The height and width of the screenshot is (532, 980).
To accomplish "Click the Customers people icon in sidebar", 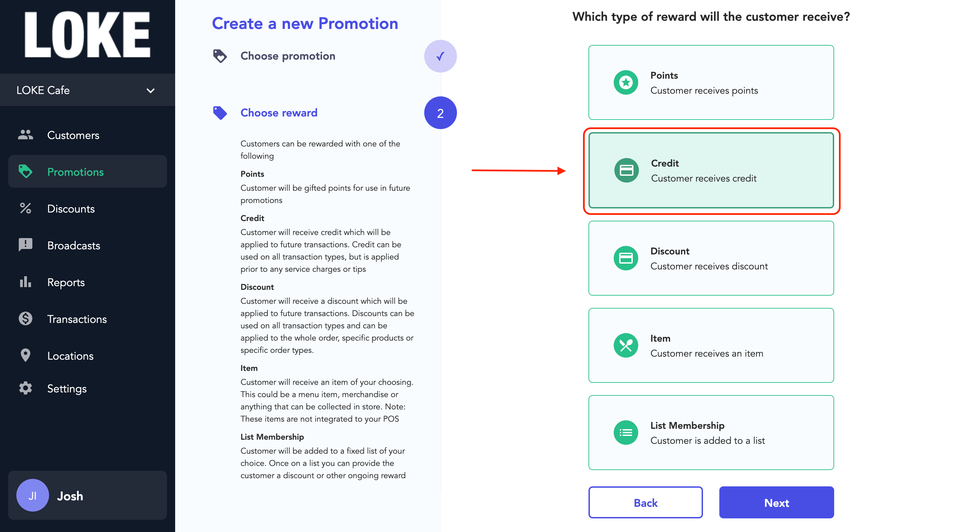I will tap(26, 135).
